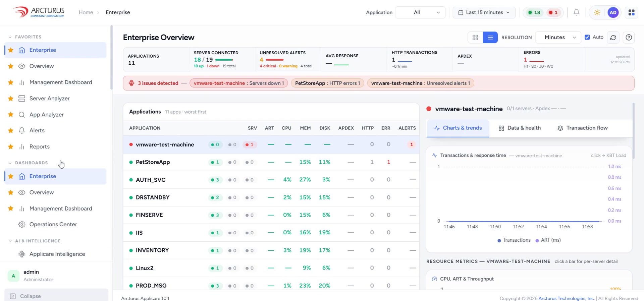Click the Transaction flow layers icon
The image size is (644, 301).
click(560, 128)
